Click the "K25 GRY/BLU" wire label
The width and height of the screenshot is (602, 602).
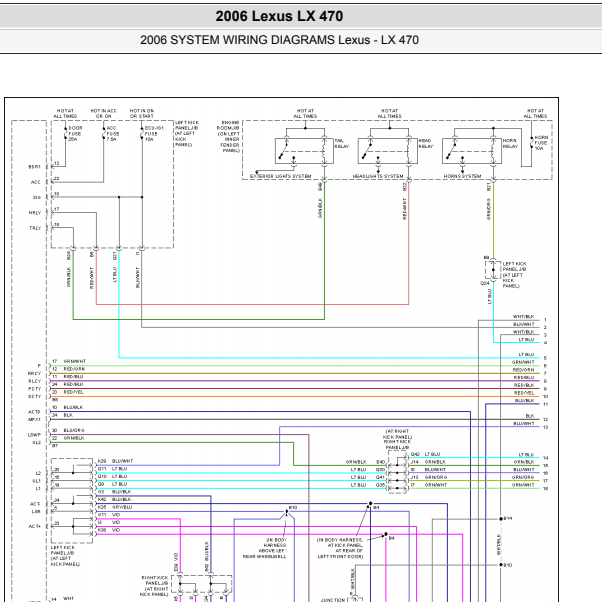pyautogui.click(x=115, y=507)
